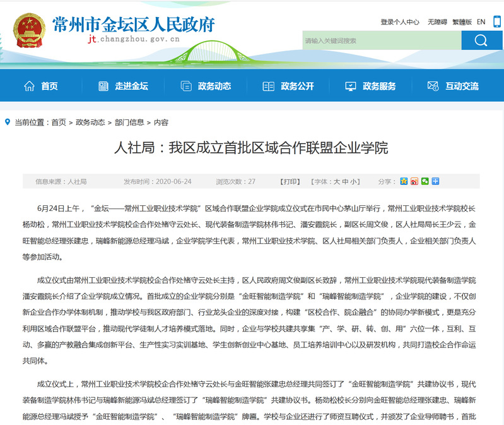Focus the keyword search input field

[x=382, y=40]
